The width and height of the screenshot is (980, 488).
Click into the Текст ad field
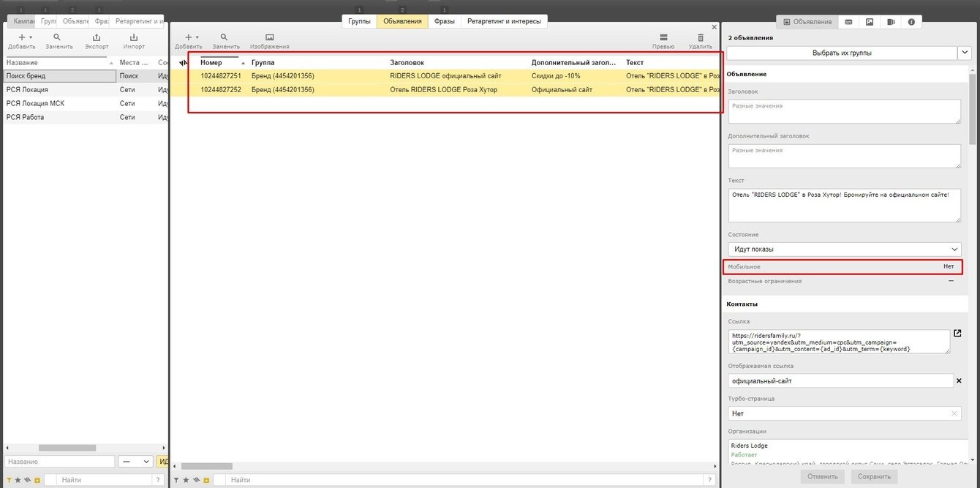click(844, 205)
